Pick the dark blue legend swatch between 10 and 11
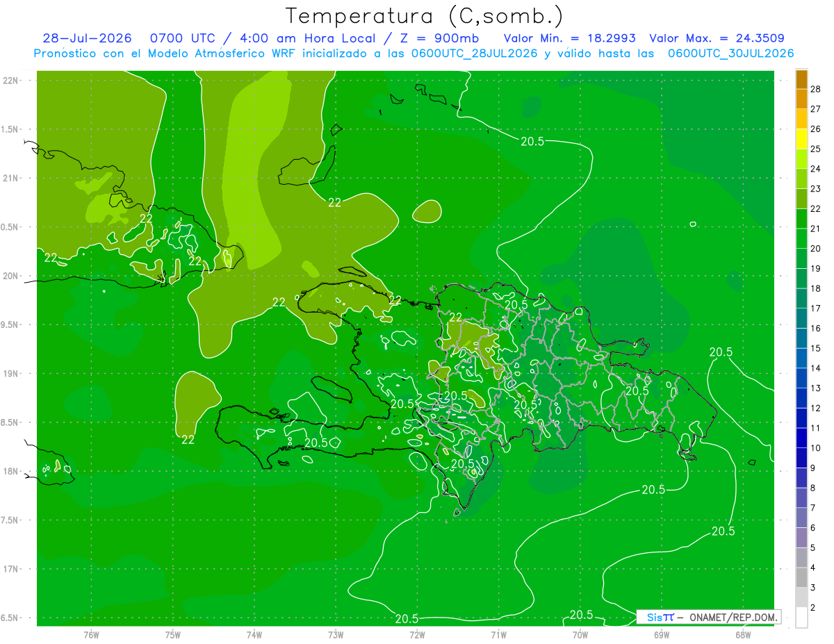 pyautogui.click(x=801, y=438)
